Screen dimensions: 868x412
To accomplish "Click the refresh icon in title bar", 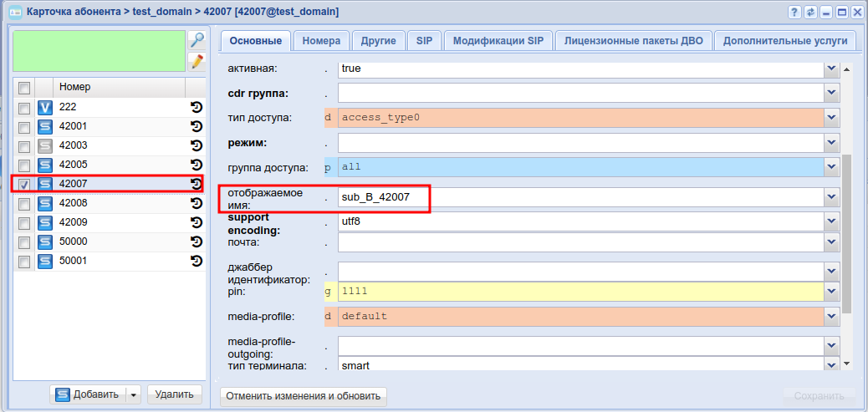I will 810,13.
